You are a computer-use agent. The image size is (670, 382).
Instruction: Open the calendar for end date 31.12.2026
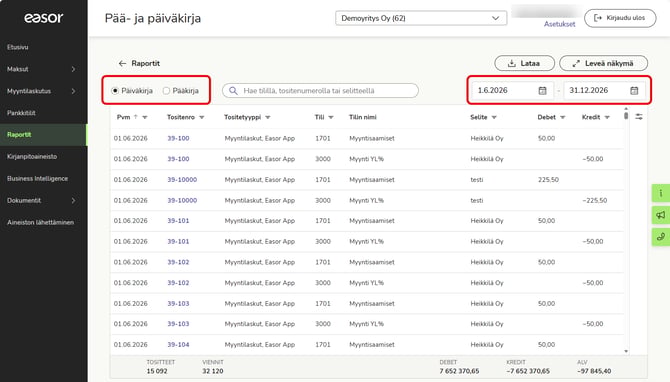click(x=634, y=91)
